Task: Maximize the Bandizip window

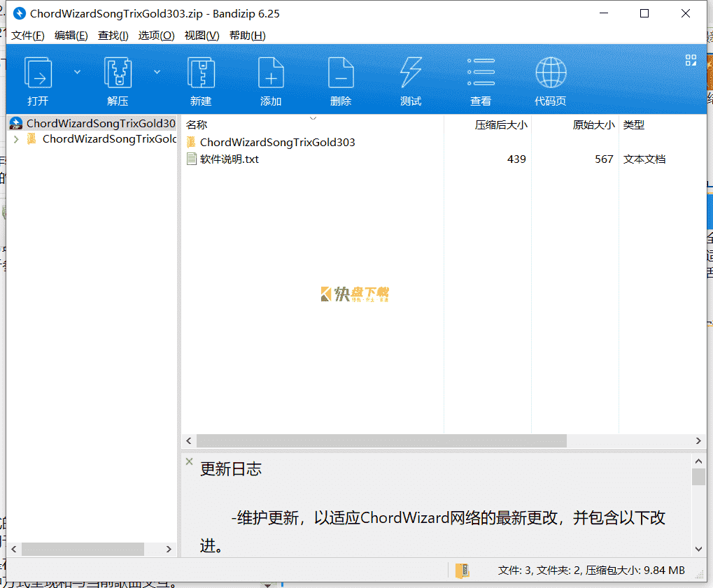Action: click(x=644, y=13)
